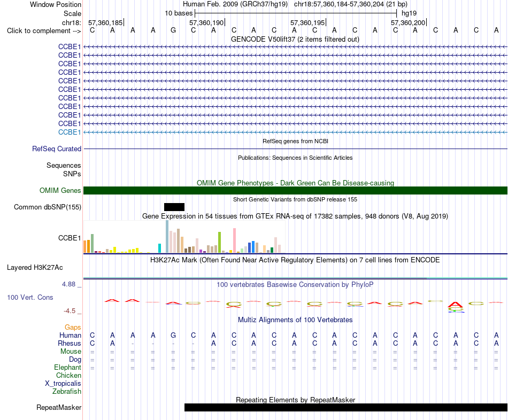Screen dimensions: 508x420
Task: Click the black dbSNP variant item
Action: coord(174,207)
